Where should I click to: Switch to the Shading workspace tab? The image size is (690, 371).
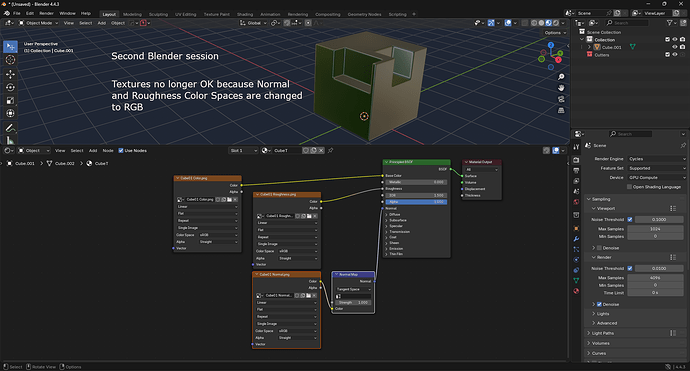[245, 14]
